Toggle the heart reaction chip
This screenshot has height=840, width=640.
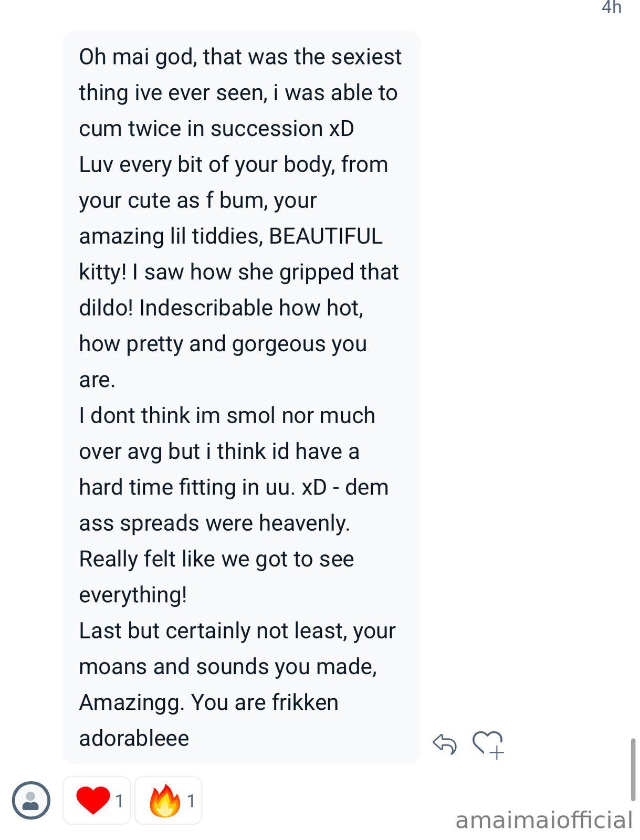(97, 801)
